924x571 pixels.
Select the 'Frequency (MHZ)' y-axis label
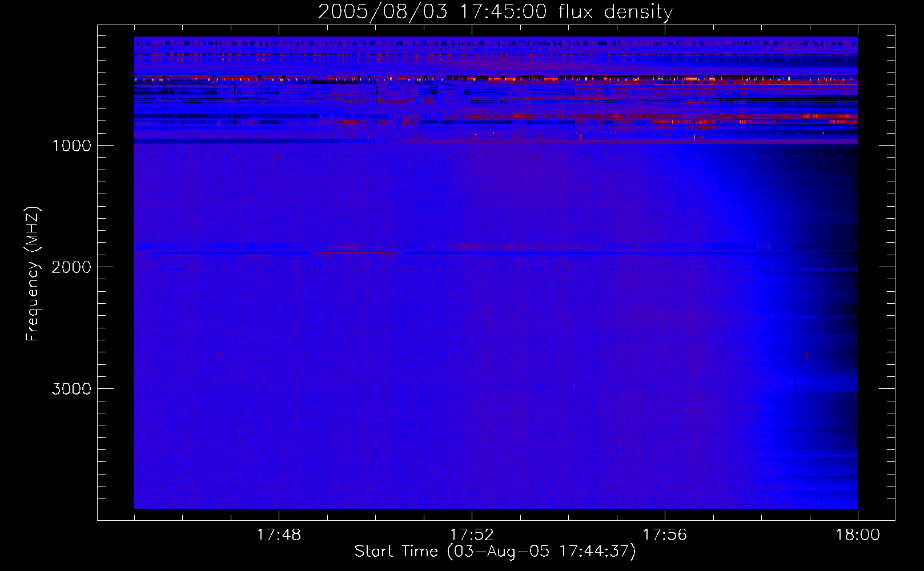(33, 274)
